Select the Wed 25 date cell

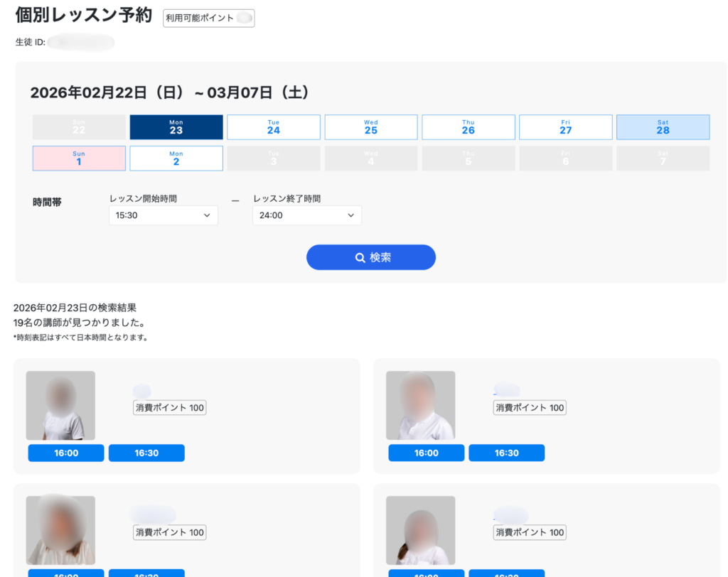[371, 126]
